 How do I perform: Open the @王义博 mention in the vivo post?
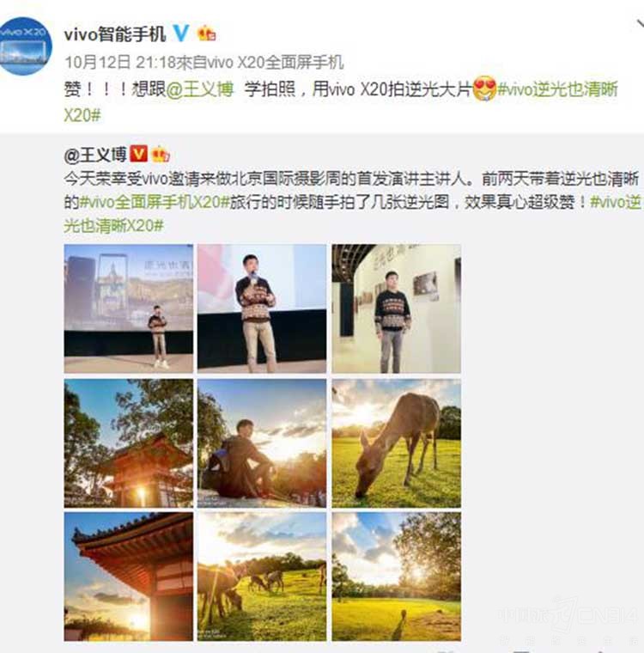pos(200,89)
